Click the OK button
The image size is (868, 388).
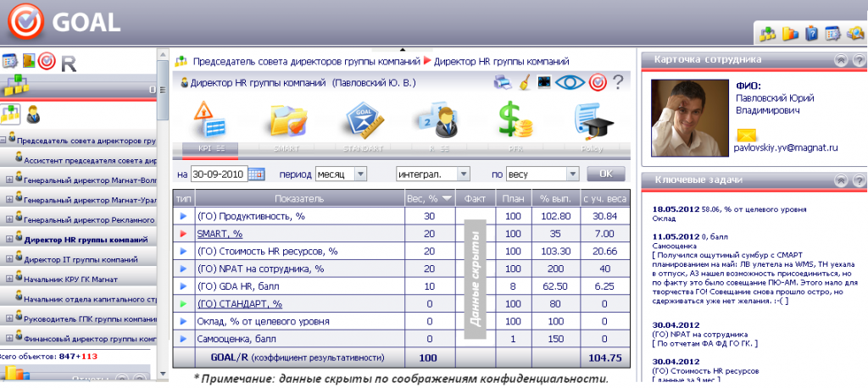pos(606,174)
